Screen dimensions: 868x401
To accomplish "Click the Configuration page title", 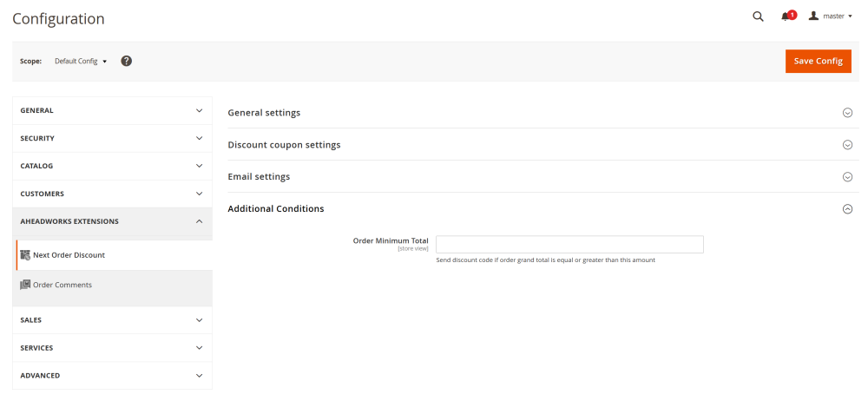I will pos(58,18).
